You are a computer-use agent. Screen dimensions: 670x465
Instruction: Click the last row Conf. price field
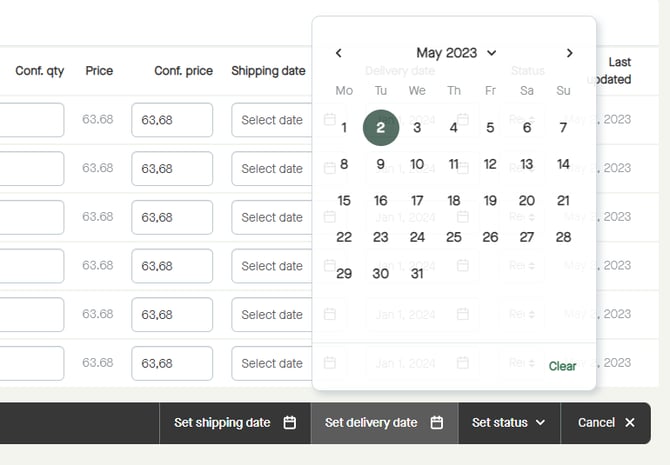[171, 363]
